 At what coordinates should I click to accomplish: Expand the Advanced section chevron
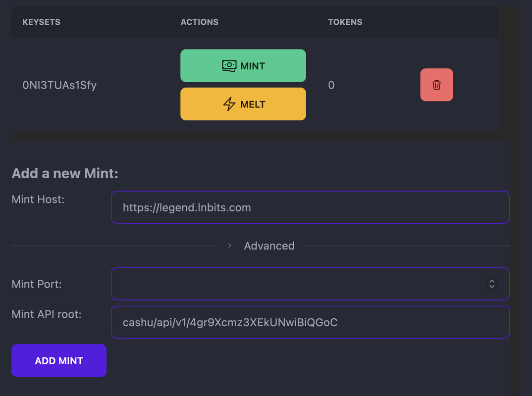point(230,246)
